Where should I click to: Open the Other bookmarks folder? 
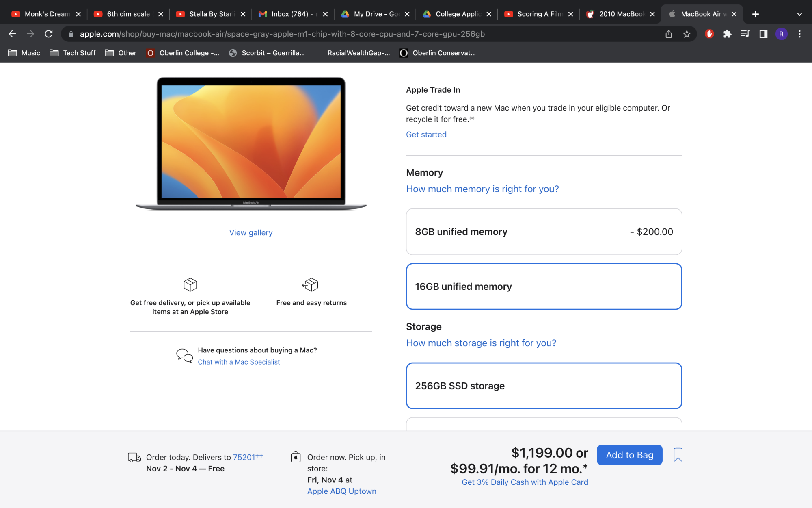click(x=121, y=53)
